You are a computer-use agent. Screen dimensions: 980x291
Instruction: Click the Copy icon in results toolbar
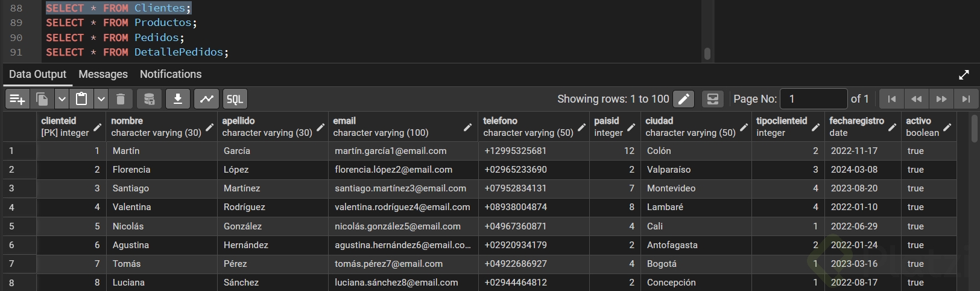42,99
